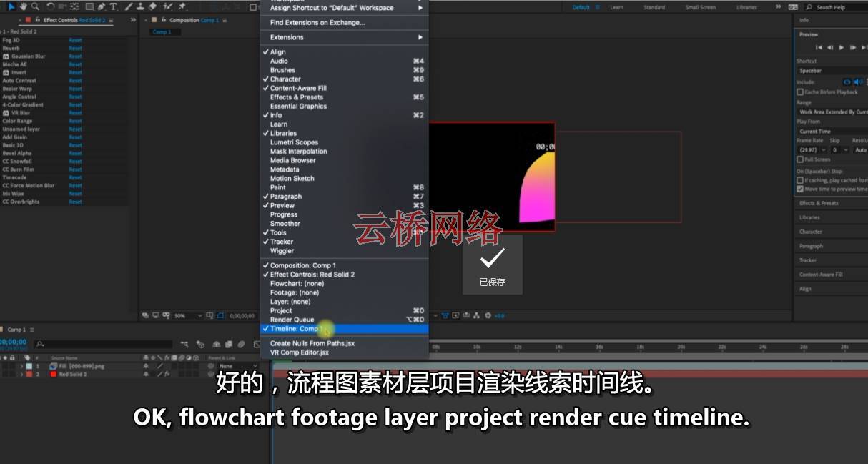Viewport: 868px width, 464px height.
Task: Tick the Full Screen checkbox
Action: tap(800, 159)
